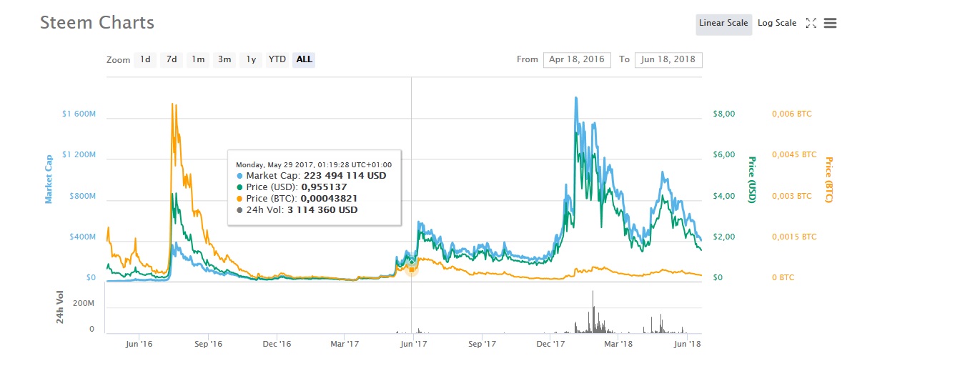Click the Market Cap axis title

tap(49, 179)
